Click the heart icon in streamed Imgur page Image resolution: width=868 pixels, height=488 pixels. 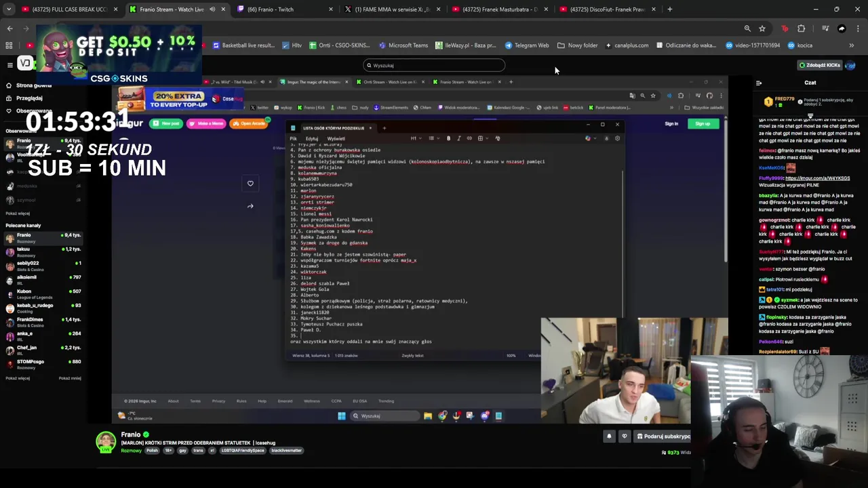point(250,184)
